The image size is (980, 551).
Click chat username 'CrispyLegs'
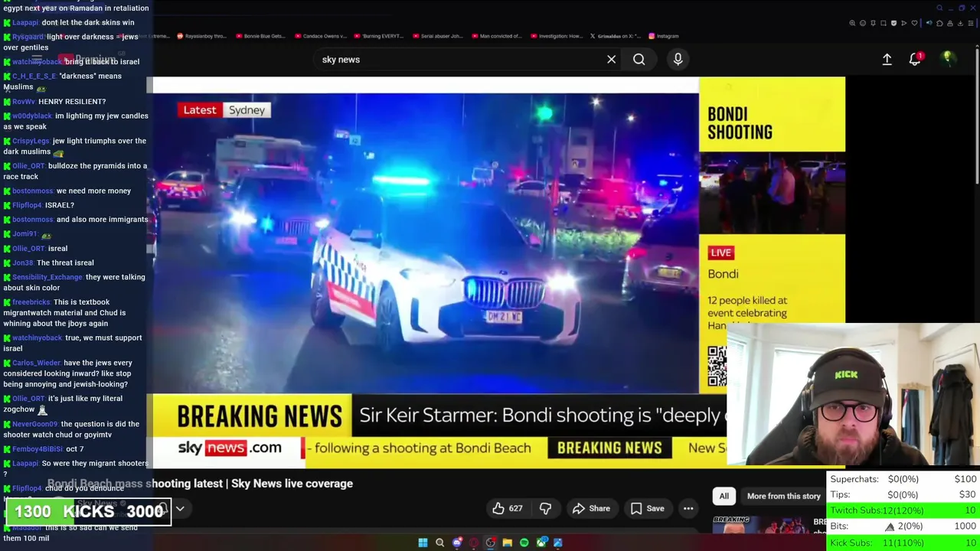click(x=31, y=141)
